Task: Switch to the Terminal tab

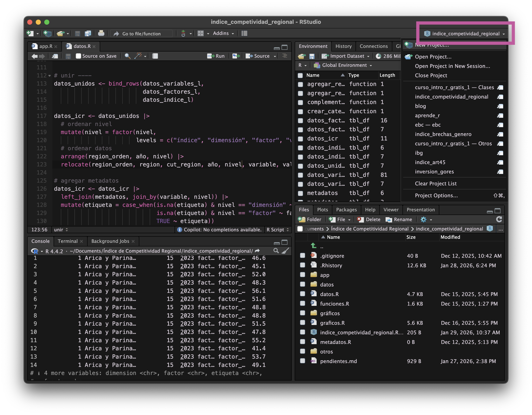Action: click(67, 241)
